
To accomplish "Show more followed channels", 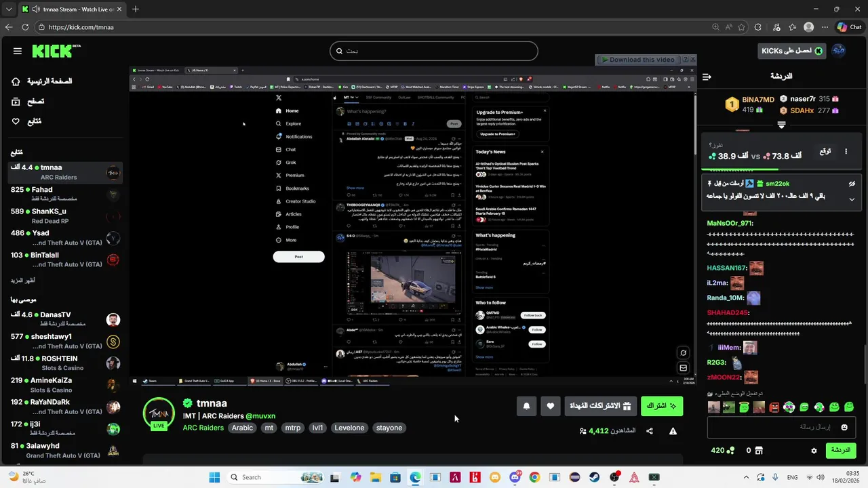I will [22, 280].
